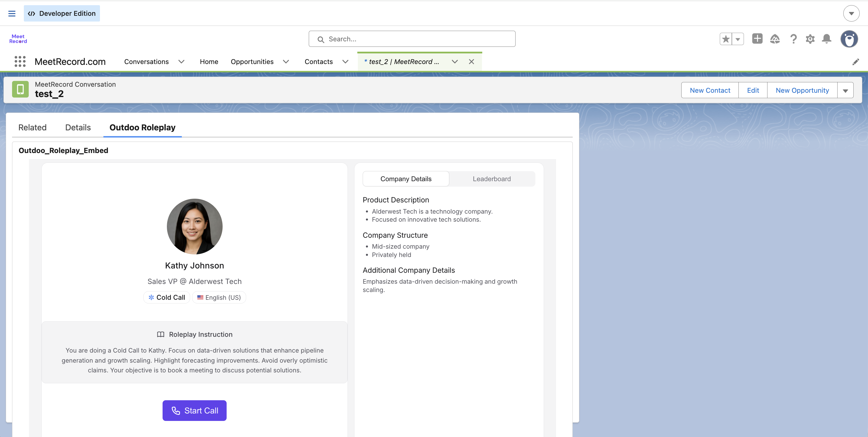The height and width of the screenshot is (437, 868).
Task: Click the MeetRecord Conversation record icon
Action: (20, 89)
